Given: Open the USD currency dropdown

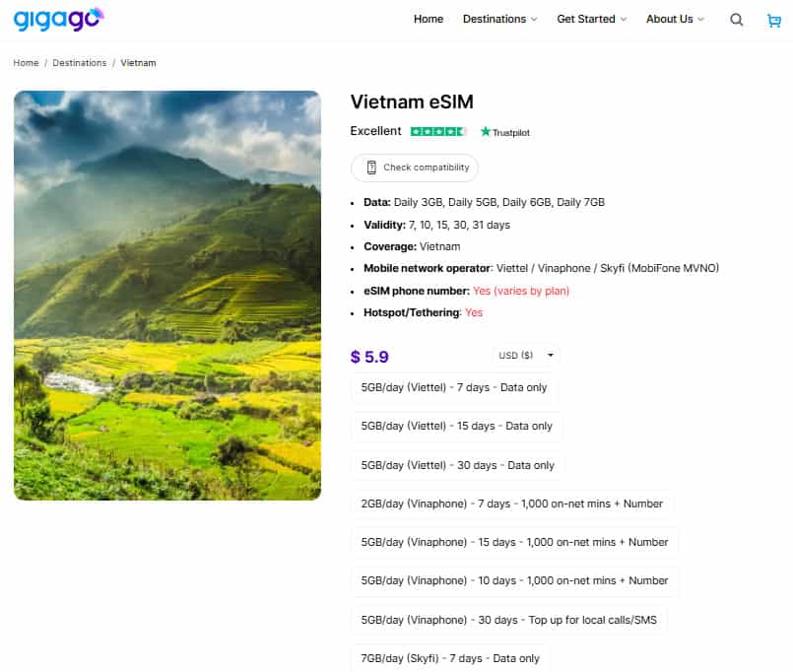Looking at the screenshot, I should (x=525, y=355).
